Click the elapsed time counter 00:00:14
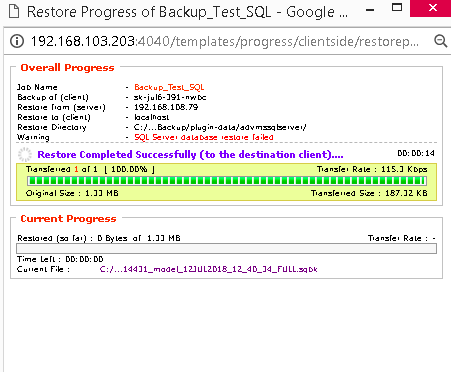Viewport: 451px width, 372px height. (416, 153)
